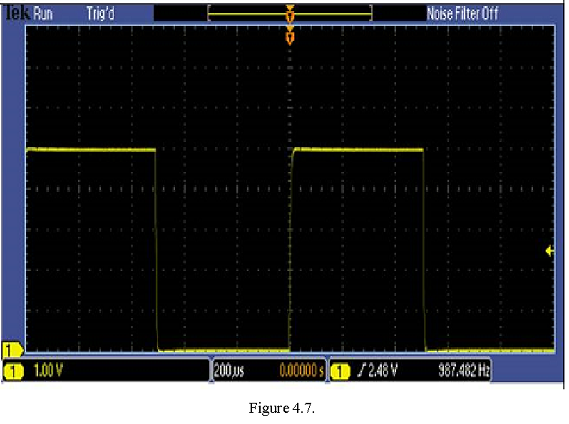Click the yellow trigger level arrow on the right edge
The image size is (569, 424).
coord(550,251)
